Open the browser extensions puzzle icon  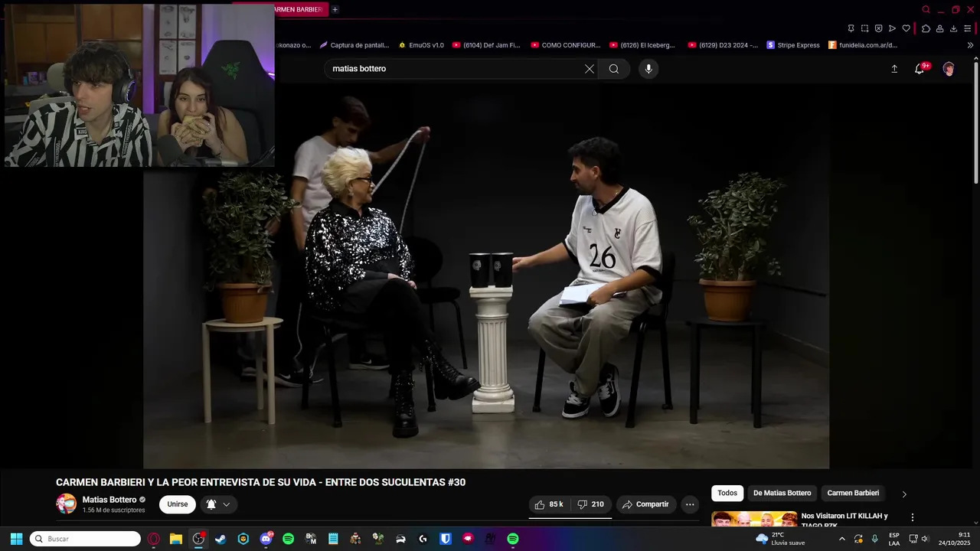pos(926,28)
